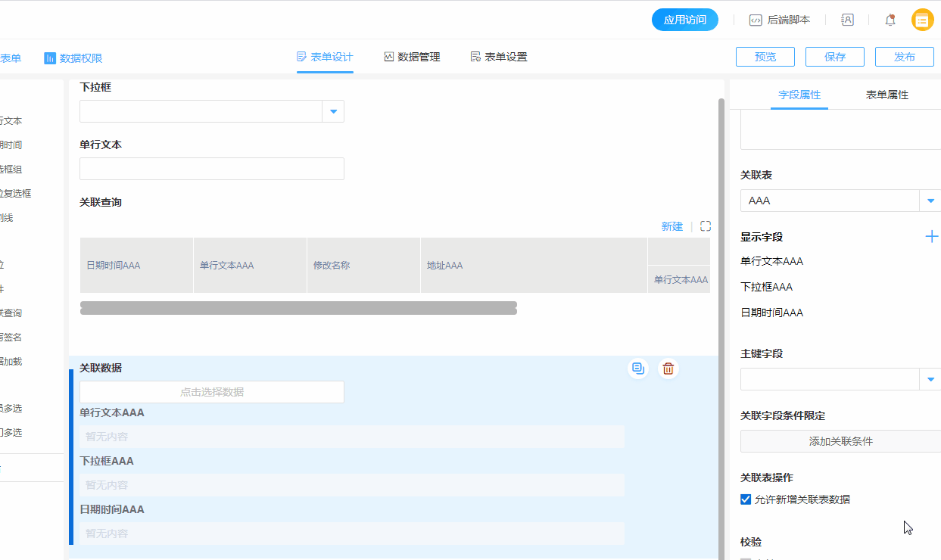Viewport: 941px width, 560px height.
Task: Open the contacts icon in top bar
Action: (x=847, y=20)
